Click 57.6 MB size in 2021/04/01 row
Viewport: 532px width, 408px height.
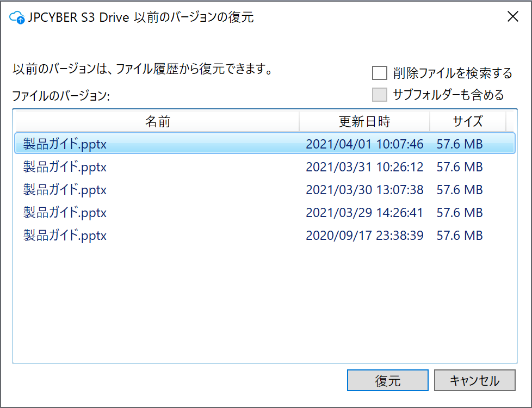pyautogui.click(x=460, y=144)
